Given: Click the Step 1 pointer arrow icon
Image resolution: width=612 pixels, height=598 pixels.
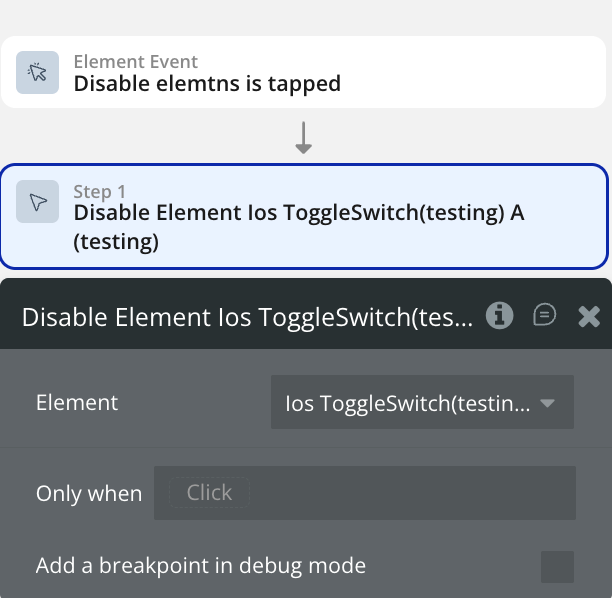Looking at the screenshot, I should [x=38, y=202].
